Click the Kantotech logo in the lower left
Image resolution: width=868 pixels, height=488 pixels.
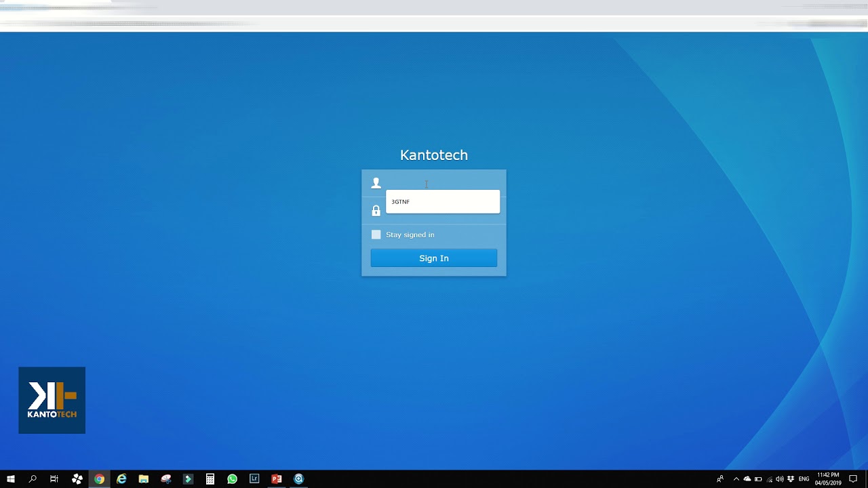point(52,401)
